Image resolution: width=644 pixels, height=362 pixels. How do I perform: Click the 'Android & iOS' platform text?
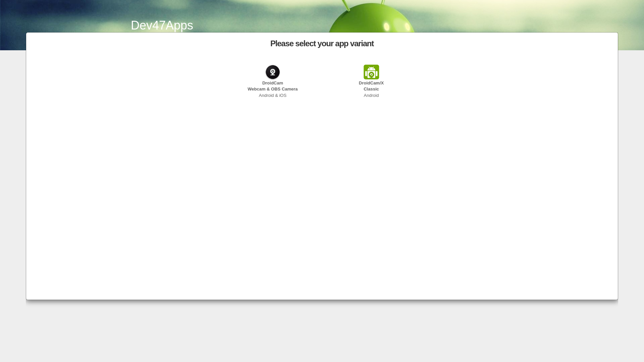click(273, 96)
